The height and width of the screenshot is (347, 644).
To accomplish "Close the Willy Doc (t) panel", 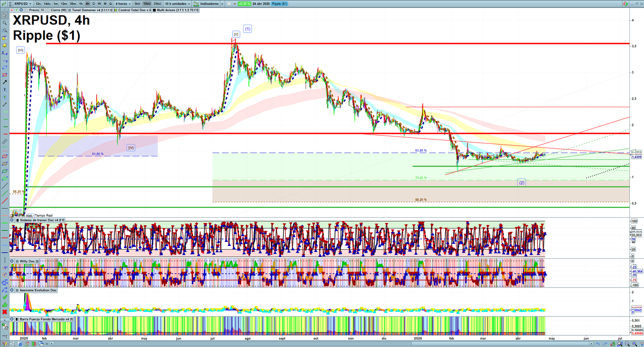I will click(12, 261).
